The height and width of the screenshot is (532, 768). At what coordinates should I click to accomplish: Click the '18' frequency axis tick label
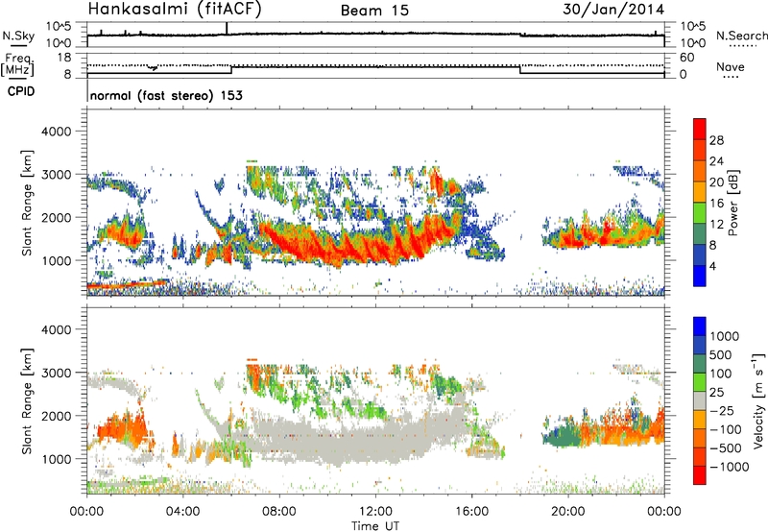[64, 58]
